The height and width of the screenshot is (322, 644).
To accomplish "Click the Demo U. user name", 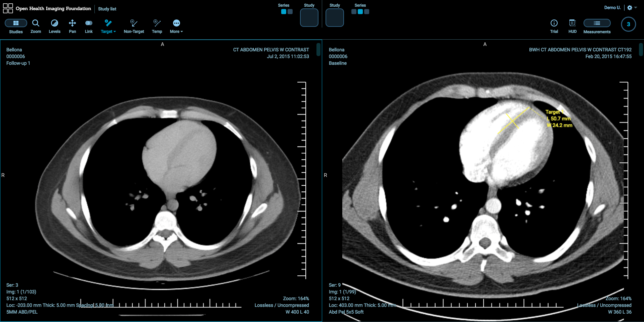I will pyautogui.click(x=612, y=8).
